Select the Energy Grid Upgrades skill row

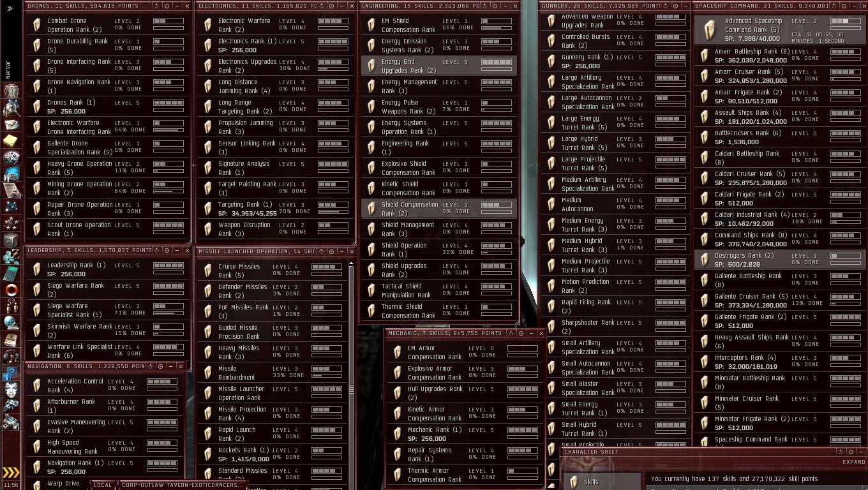[x=439, y=66]
